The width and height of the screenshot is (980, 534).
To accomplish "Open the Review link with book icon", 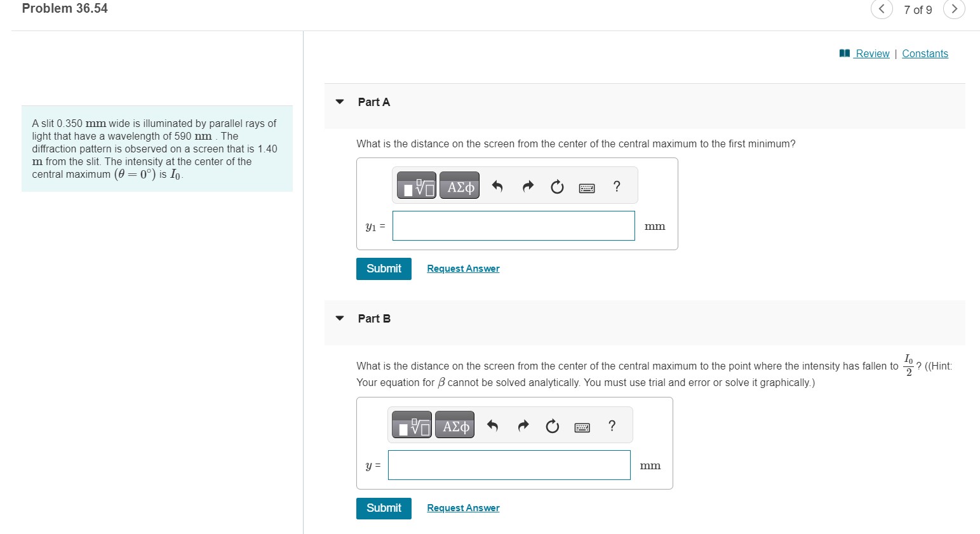I will (x=864, y=54).
